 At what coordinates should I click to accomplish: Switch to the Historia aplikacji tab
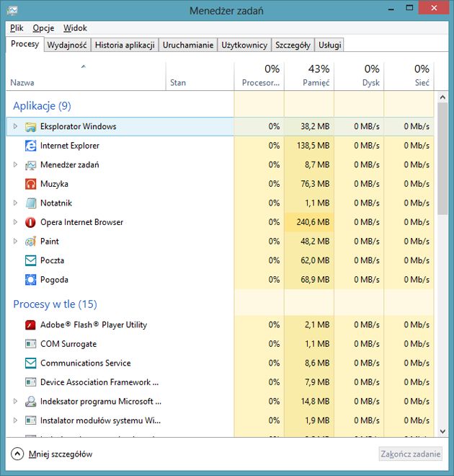click(125, 45)
